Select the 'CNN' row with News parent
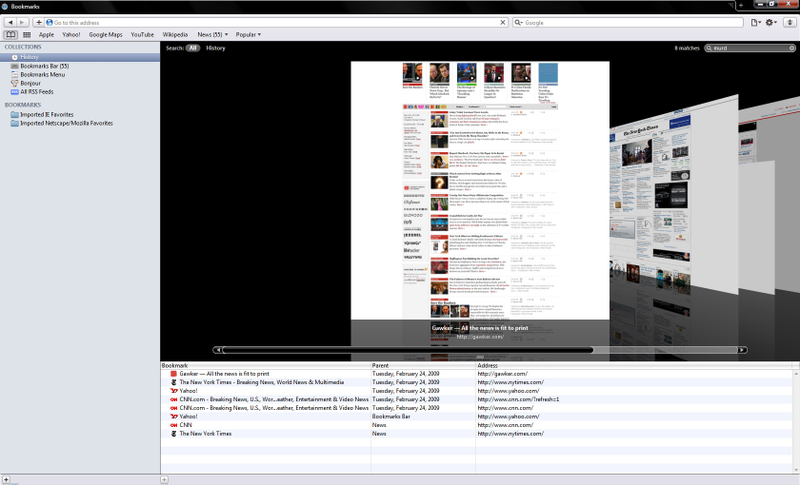The image size is (800, 485). click(477, 425)
